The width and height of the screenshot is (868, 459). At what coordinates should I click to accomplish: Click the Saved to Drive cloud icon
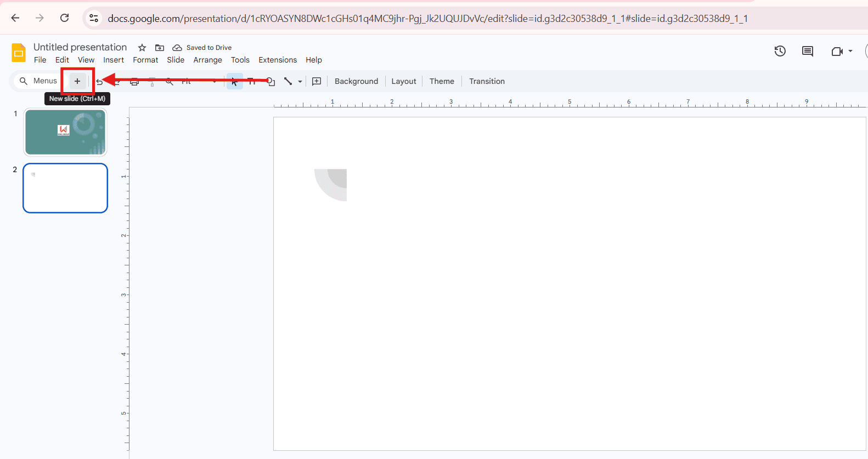[177, 48]
